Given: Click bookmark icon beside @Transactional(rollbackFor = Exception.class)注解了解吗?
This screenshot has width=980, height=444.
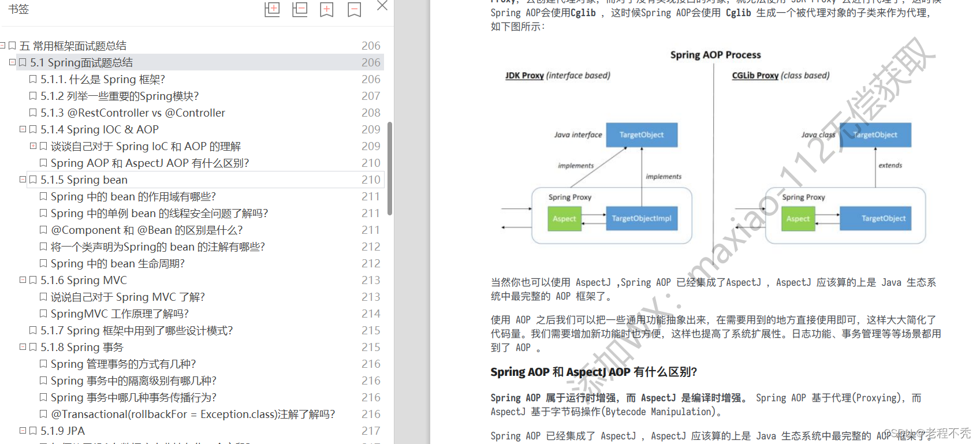Looking at the screenshot, I should point(43,414).
